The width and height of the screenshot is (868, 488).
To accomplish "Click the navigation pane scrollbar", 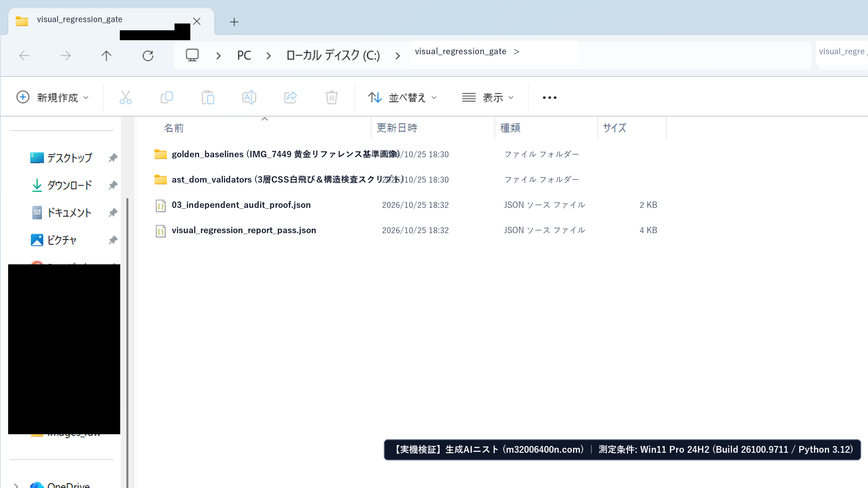I will click(127, 343).
